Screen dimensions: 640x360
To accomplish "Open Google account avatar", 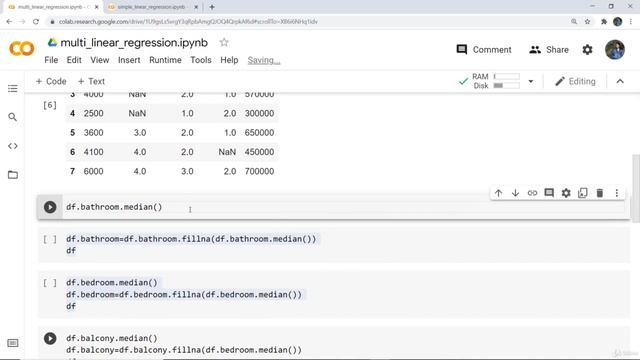I will [x=615, y=50].
